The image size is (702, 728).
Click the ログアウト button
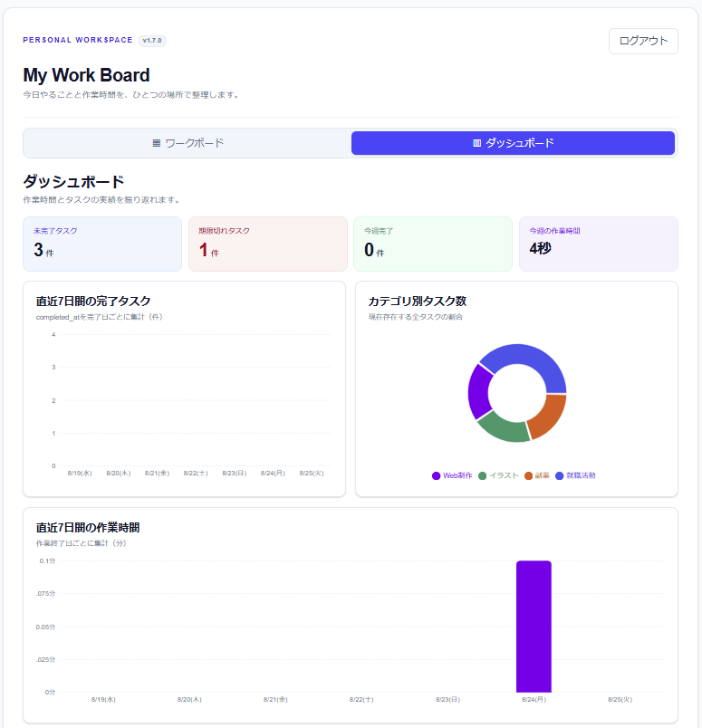pos(643,41)
